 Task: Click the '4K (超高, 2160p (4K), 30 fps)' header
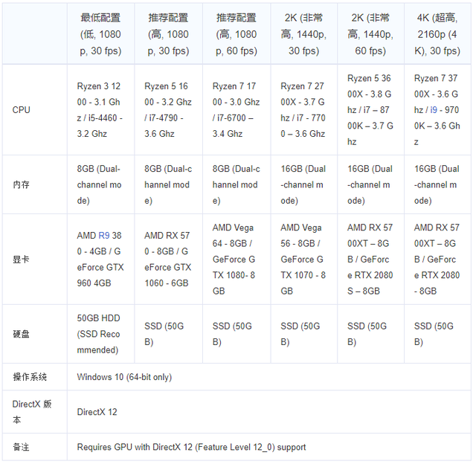437,34
